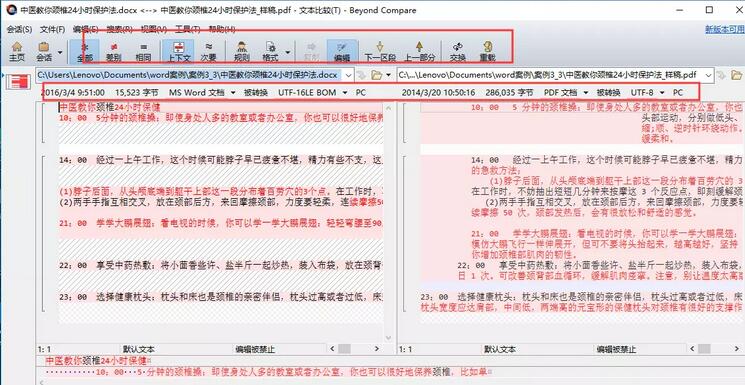Click the 重载 reload icon

tap(487, 52)
